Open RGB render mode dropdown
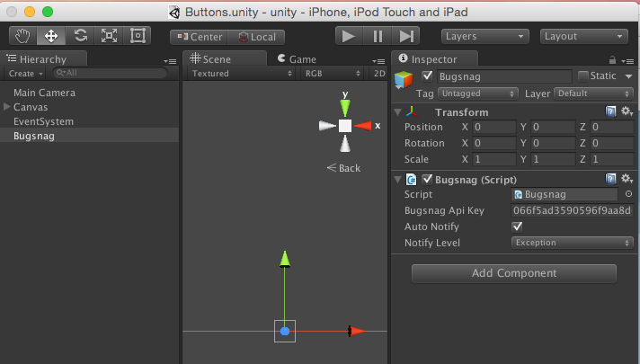Viewport: 640px width, 364px height. [x=333, y=74]
